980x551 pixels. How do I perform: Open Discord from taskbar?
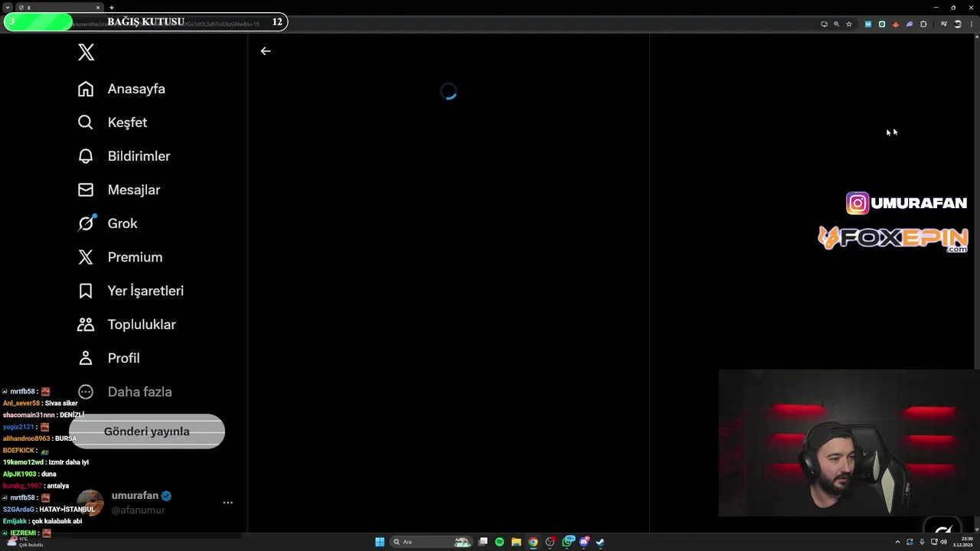tap(584, 542)
